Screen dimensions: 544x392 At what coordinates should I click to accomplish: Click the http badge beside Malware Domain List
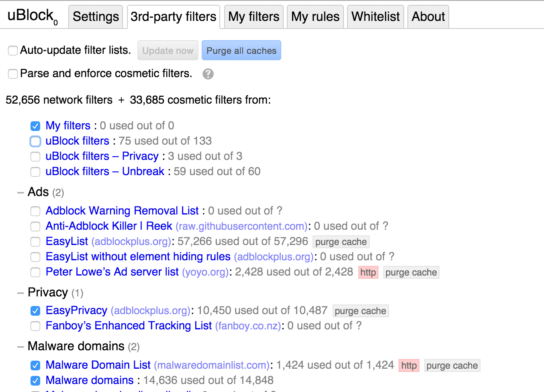point(409,365)
